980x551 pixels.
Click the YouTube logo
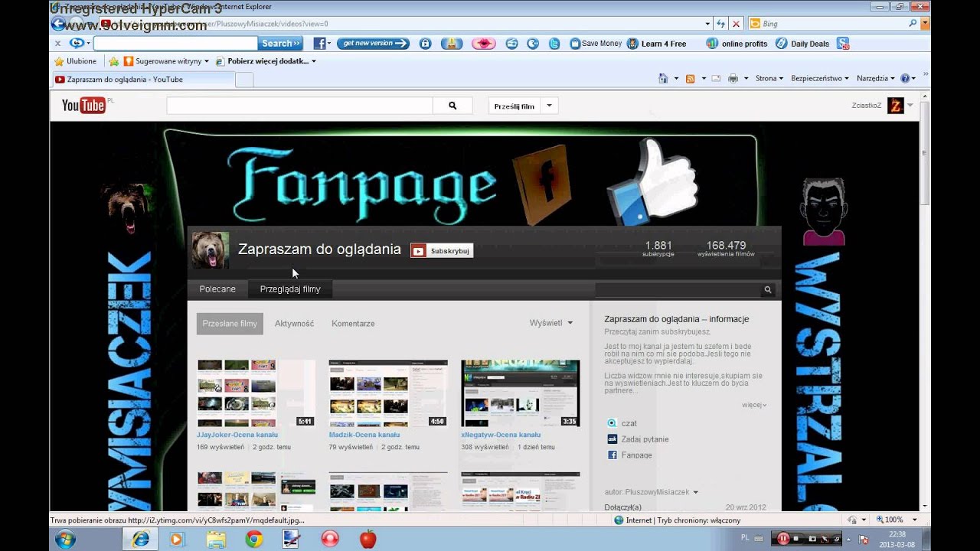[x=83, y=106]
